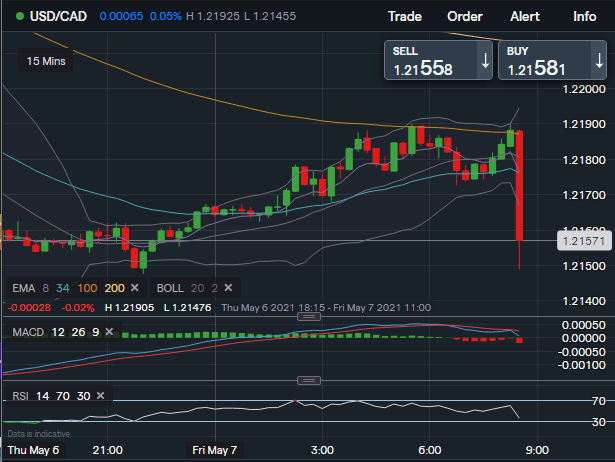Click the green market status dot

20,16
